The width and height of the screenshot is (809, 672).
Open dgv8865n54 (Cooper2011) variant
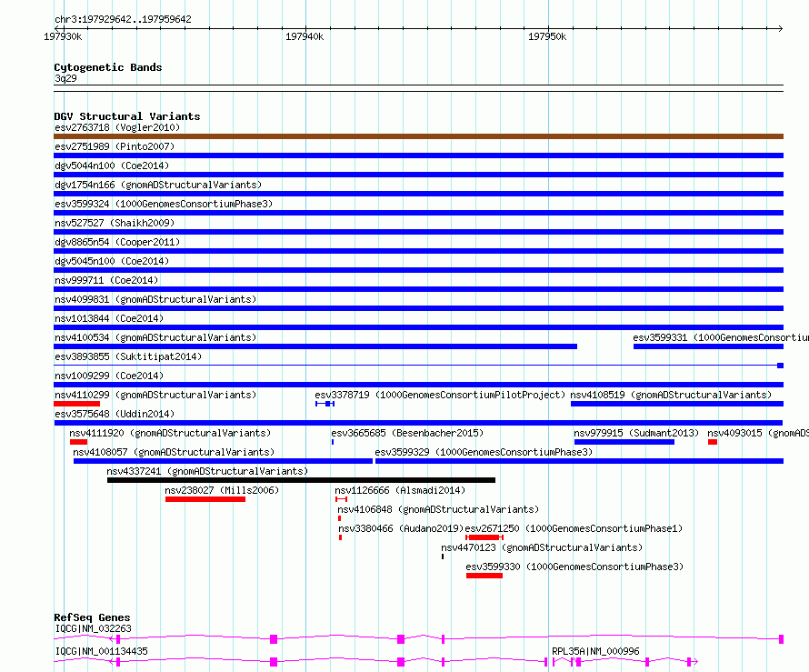click(x=117, y=242)
